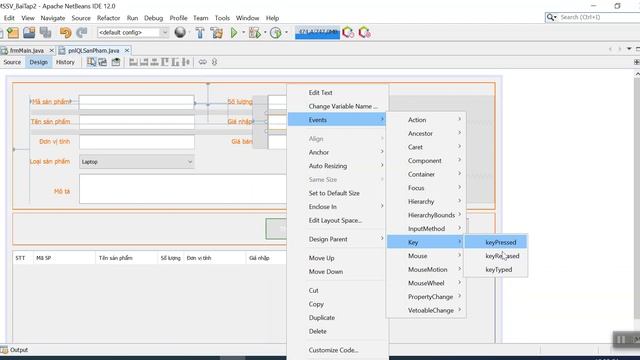This screenshot has width=640, height=360.
Task: Expand the Focus events submenu
Action: click(426, 188)
